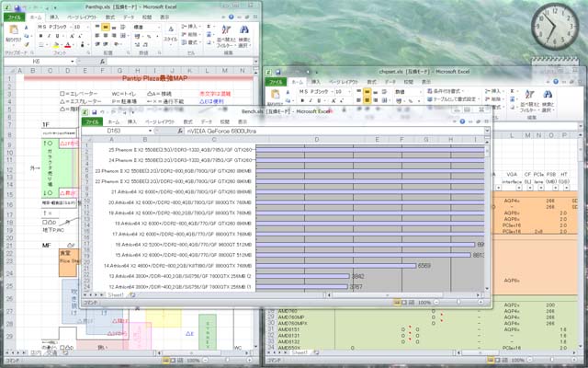The image size is (588, 368).
Task: Click the Paste icon in the chipset window
Action: point(276,94)
